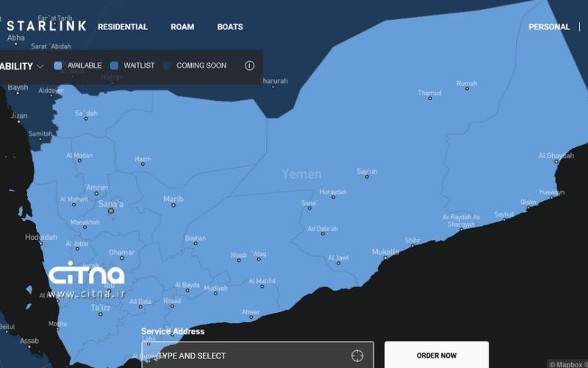Expand the Availability dropdown chevron
The image size is (588, 368).
click(40, 66)
